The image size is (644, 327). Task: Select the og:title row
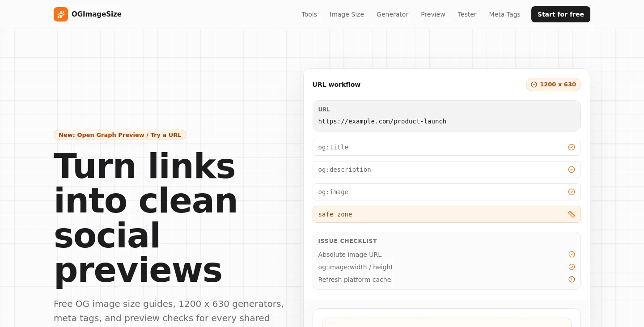[447, 147]
